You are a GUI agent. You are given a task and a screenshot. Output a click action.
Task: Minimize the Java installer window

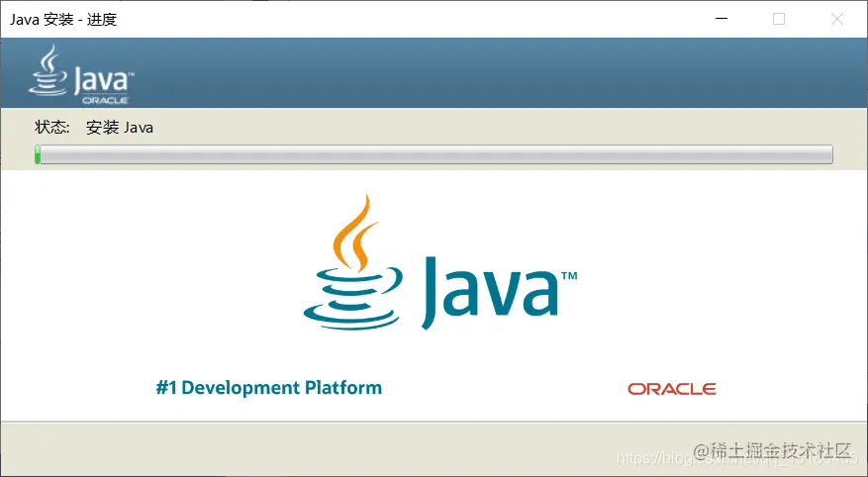(x=722, y=19)
